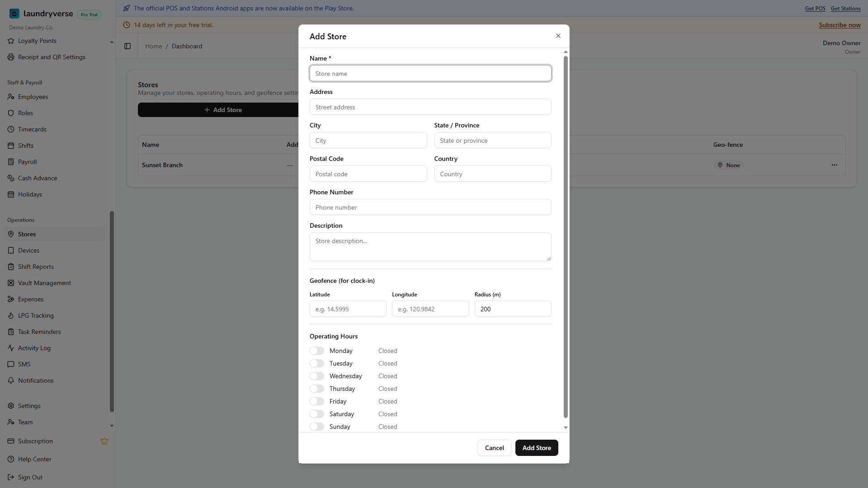Click the Settings gear icon in sidebar
Viewport: 868px width, 488px height.
pos(11,406)
